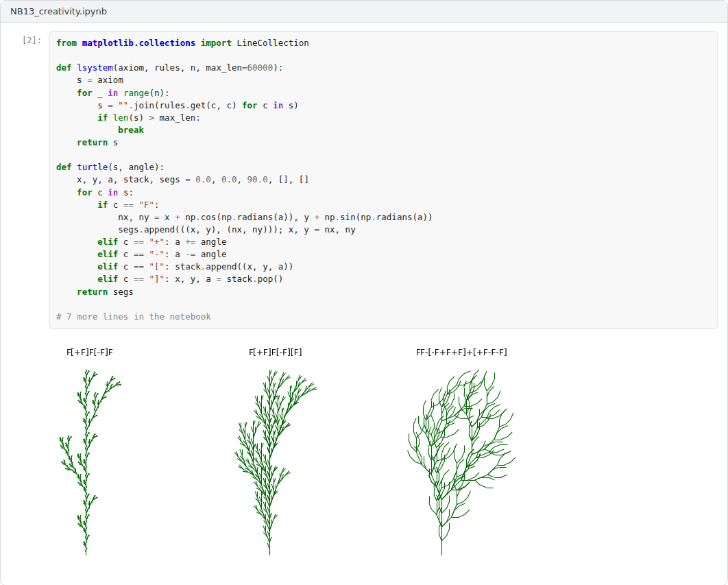This screenshot has width=728, height=585.
Task: Place cursor on 's = axiom' line
Action: [100, 80]
